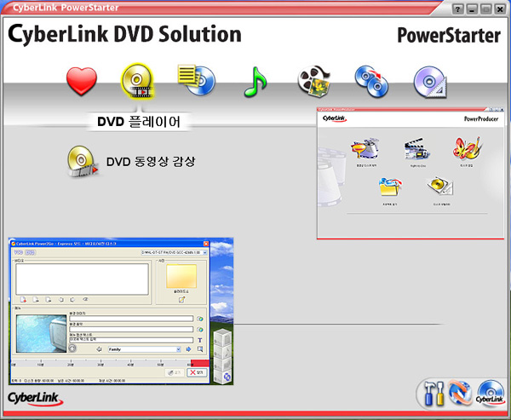Select the highlighted DVD player disc icon
Screen dimensions: 511x420
137,81
